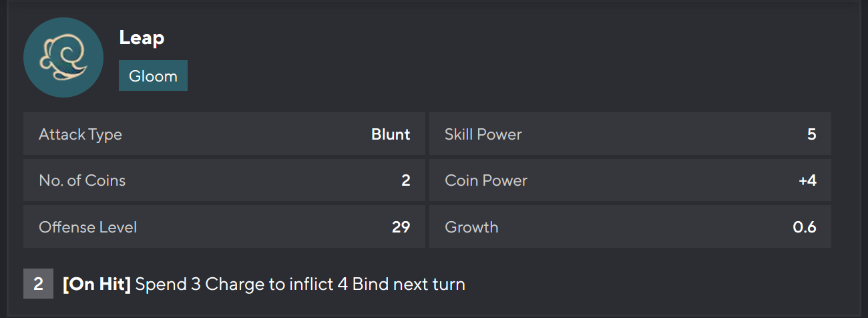Click the Offense Level value 29

(x=401, y=227)
